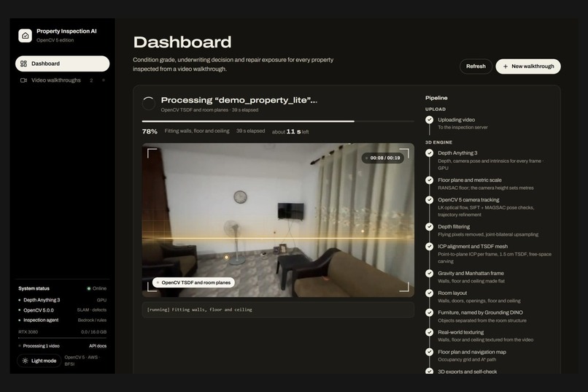Click checkmark beside Floor plan and navigation map
The height and width of the screenshot is (392, 588).
point(430,352)
